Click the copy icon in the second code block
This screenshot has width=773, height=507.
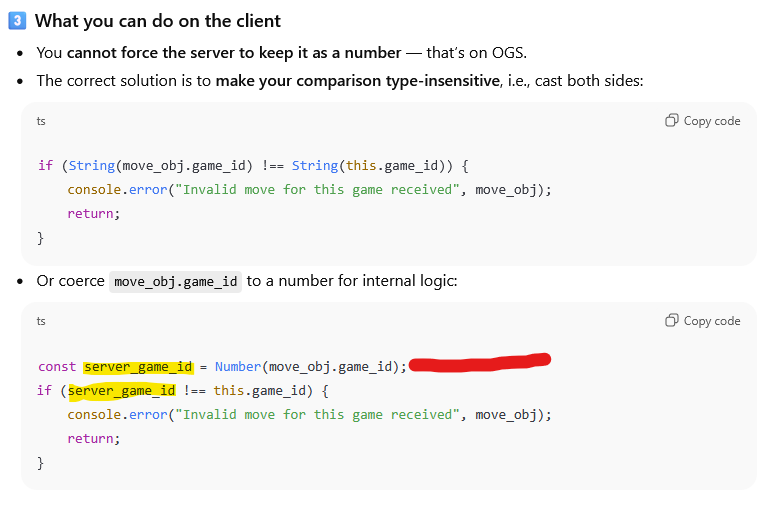coord(672,321)
